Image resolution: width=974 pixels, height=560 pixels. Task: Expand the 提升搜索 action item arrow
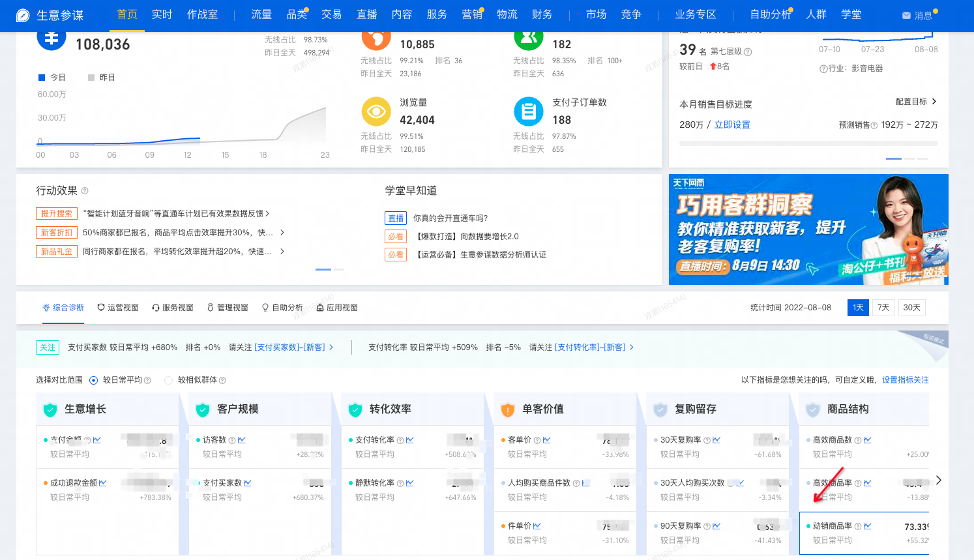267,214
